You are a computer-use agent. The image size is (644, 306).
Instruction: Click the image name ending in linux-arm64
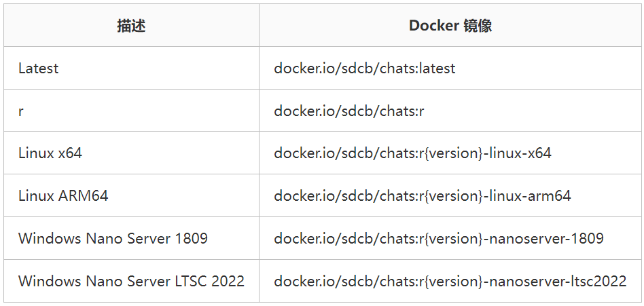click(422, 196)
